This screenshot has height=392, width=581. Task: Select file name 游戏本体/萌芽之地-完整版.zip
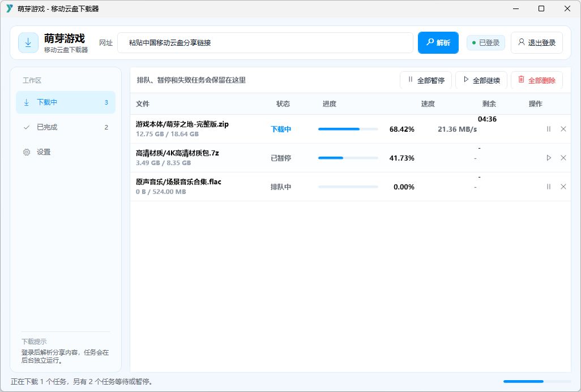tap(182, 124)
